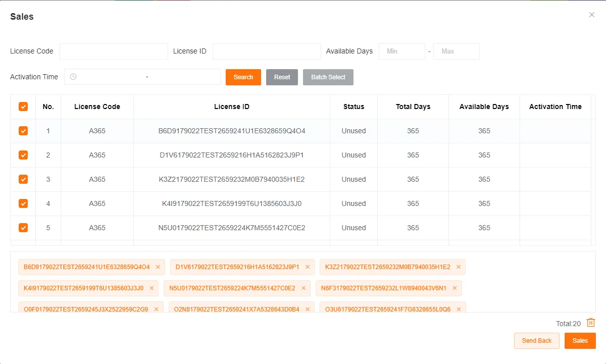
Task: Remove tag B6D9179022TEST2659241U1E6328659Q4O4 via its x
Action: click(x=158, y=267)
